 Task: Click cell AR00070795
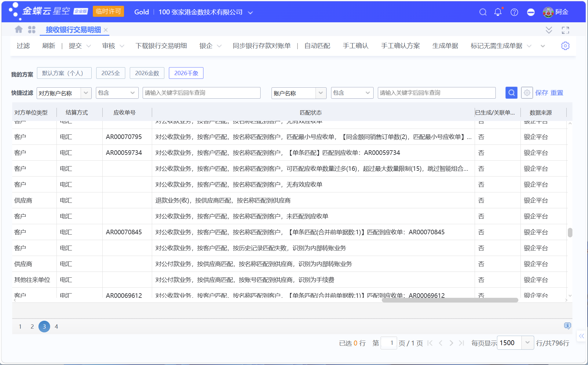point(124,137)
